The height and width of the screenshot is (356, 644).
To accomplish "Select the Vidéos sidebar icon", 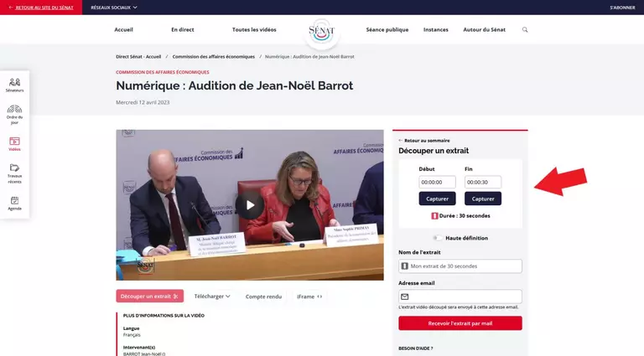I will coord(14,144).
